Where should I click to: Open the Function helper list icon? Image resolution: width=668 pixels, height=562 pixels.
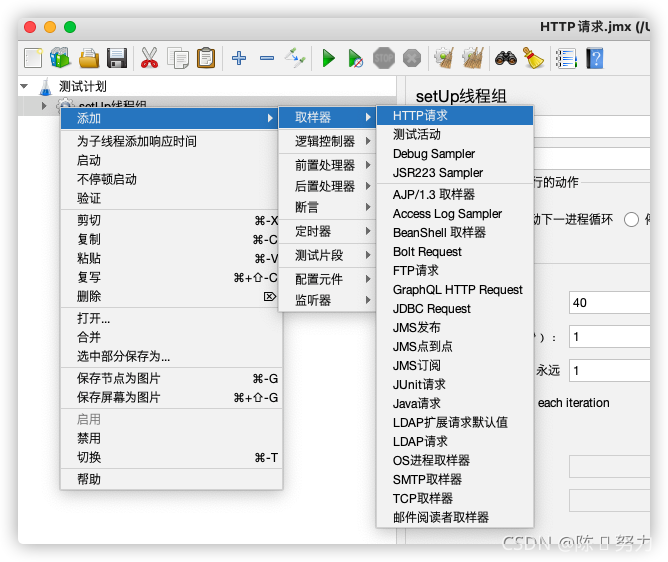click(x=566, y=58)
